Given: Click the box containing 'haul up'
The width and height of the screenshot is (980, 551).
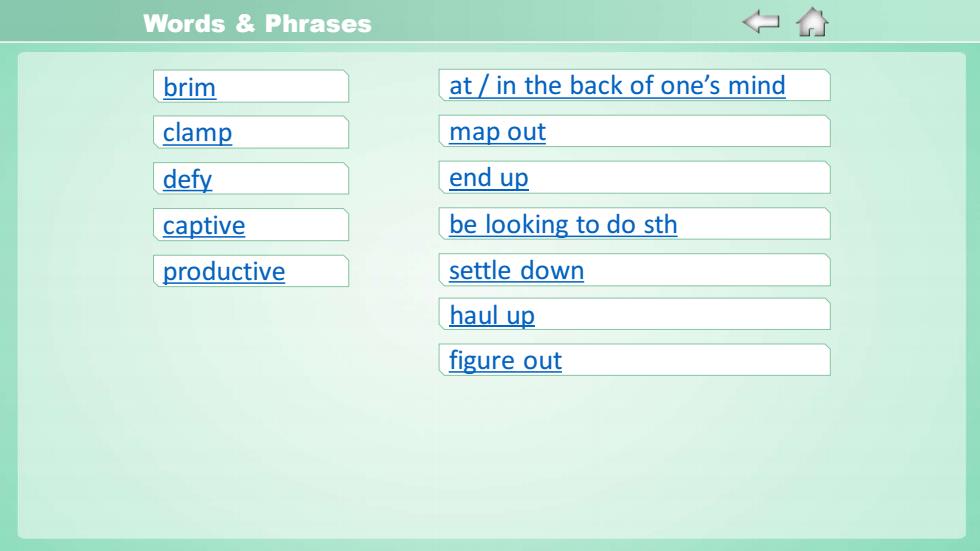Looking at the screenshot, I should (634, 314).
